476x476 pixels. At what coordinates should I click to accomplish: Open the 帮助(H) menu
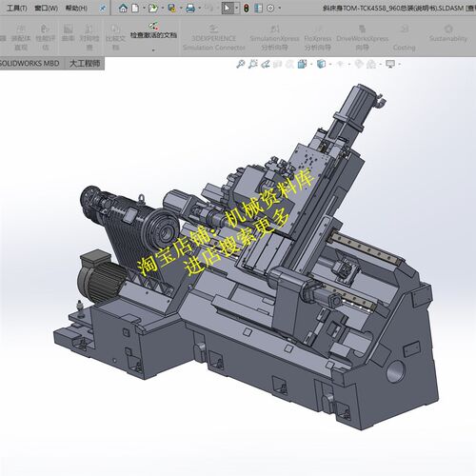click(x=76, y=8)
